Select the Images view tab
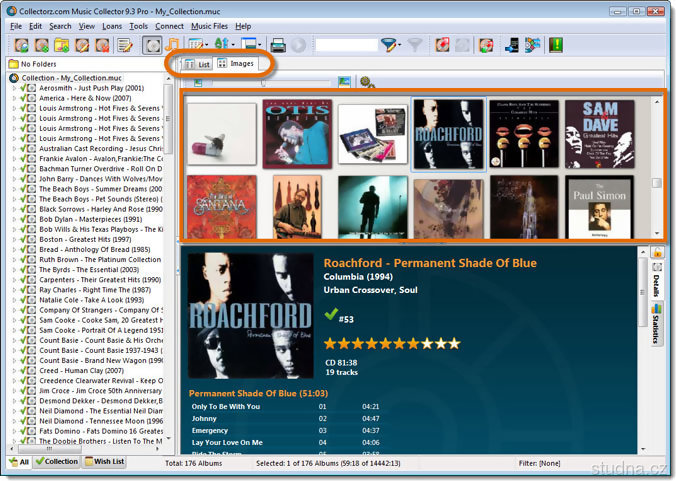676x481 pixels. click(236, 64)
